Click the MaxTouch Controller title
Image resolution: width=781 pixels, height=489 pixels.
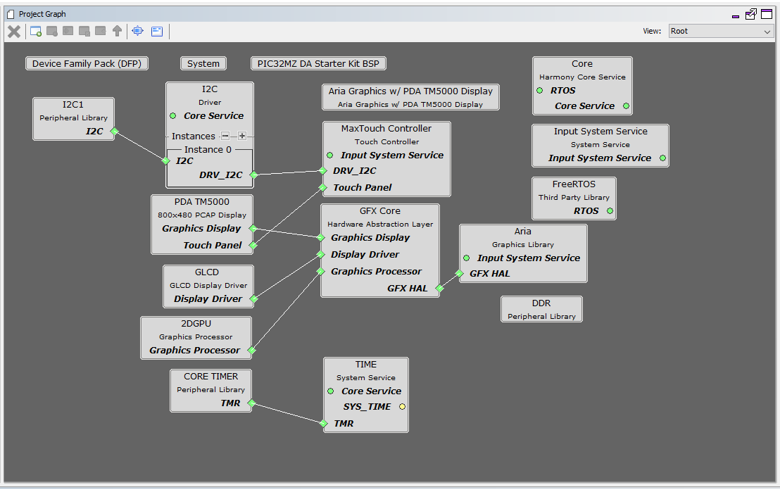tap(386, 128)
